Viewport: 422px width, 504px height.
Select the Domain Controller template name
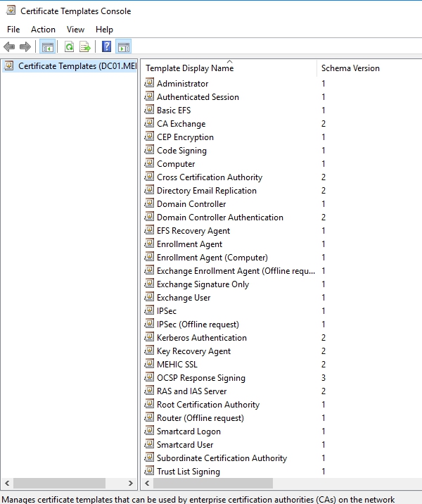point(191,204)
